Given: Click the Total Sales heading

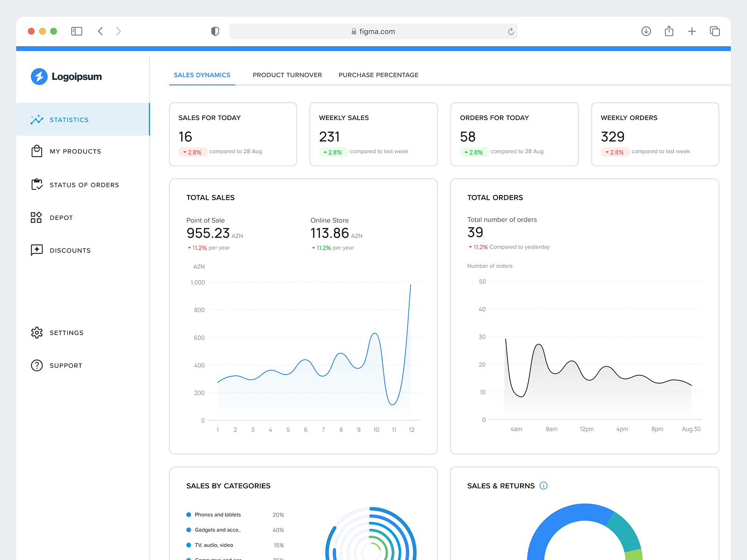Looking at the screenshot, I should click(x=211, y=197).
